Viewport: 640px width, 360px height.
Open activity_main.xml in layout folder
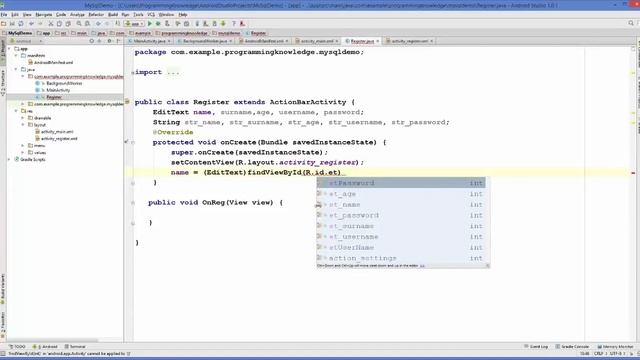[x=57, y=132]
